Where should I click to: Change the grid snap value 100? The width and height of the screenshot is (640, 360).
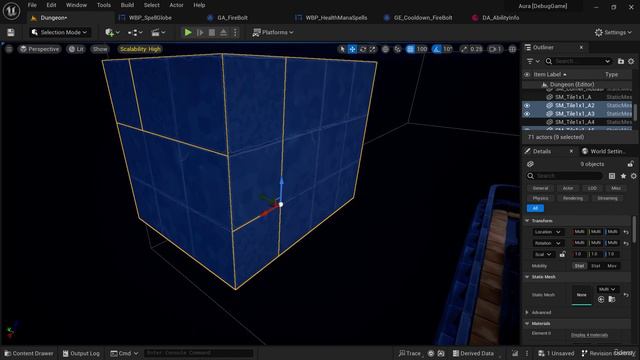pos(422,49)
